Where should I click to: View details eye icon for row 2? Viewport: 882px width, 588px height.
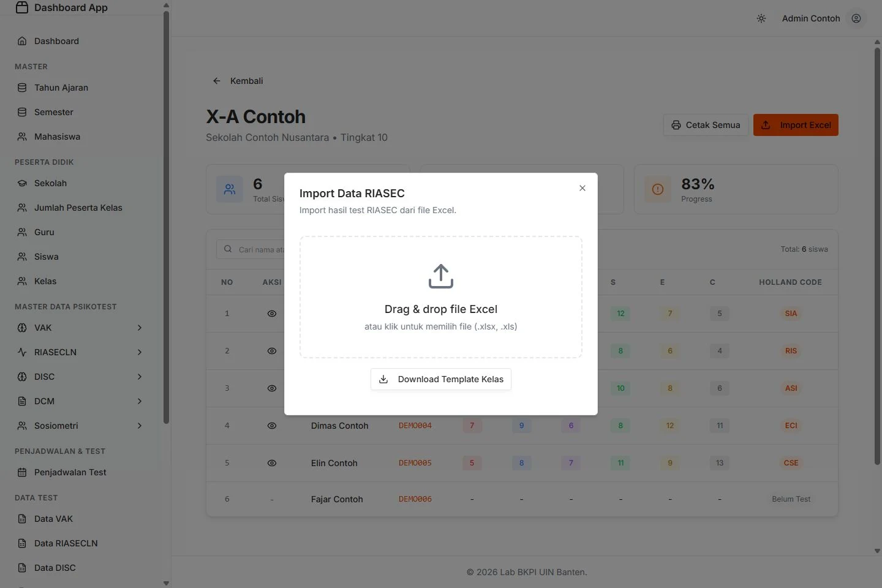[x=272, y=351]
